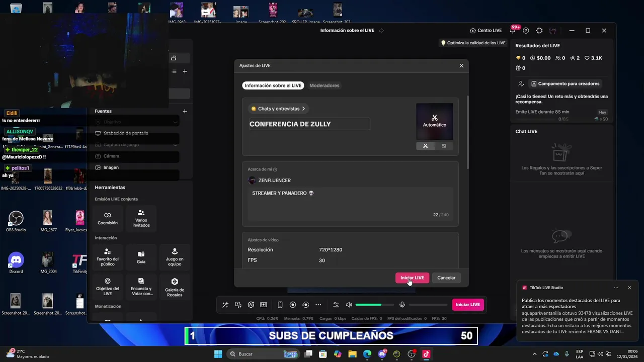Select the scissors automatic cover mode
The image size is (644, 362).
coord(425,146)
